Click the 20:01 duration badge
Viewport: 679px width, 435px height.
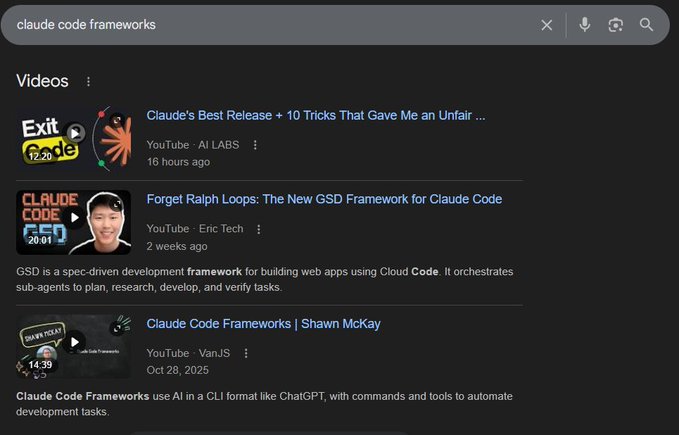pyautogui.click(x=40, y=240)
